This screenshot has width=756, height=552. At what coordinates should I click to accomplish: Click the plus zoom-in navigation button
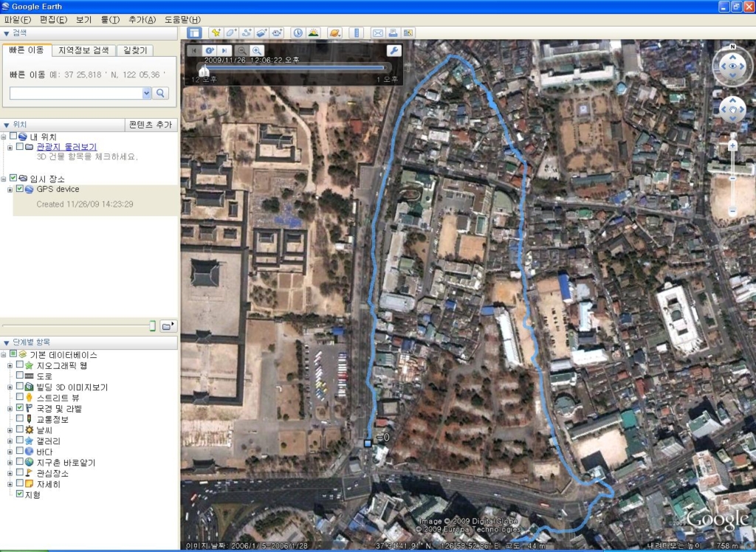pos(732,145)
